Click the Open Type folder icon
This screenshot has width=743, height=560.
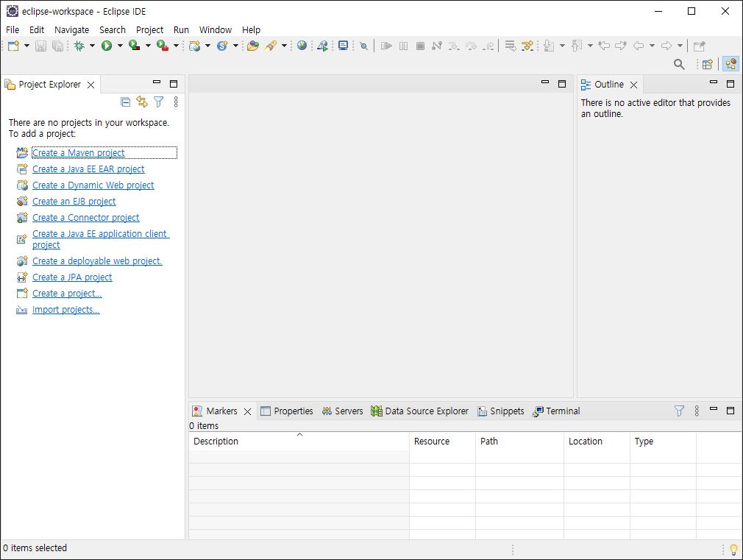tap(253, 46)
